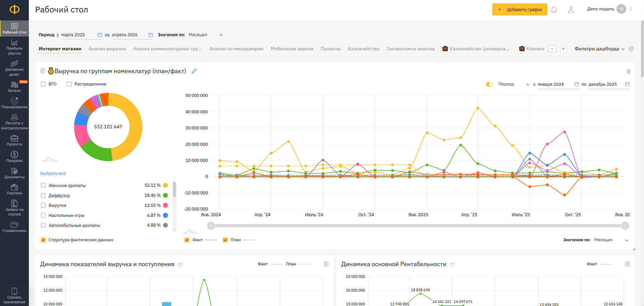Switch to Проекты dashboard tab

coord(331,49)
